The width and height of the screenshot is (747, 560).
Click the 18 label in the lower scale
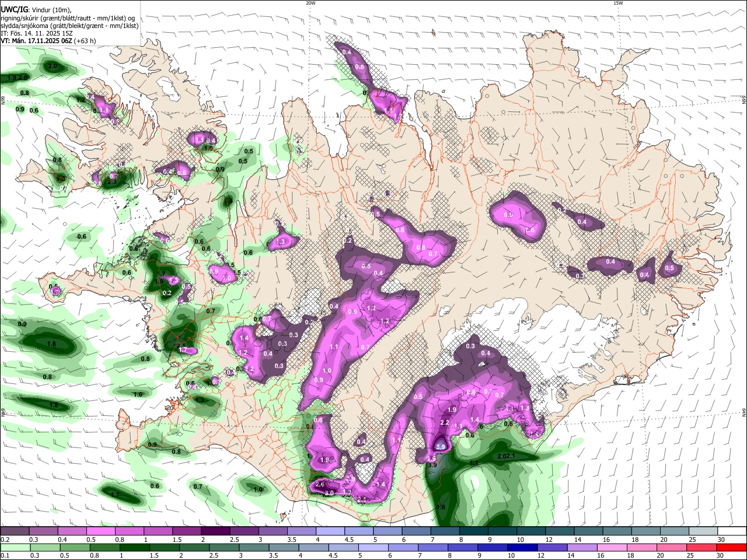630,556
